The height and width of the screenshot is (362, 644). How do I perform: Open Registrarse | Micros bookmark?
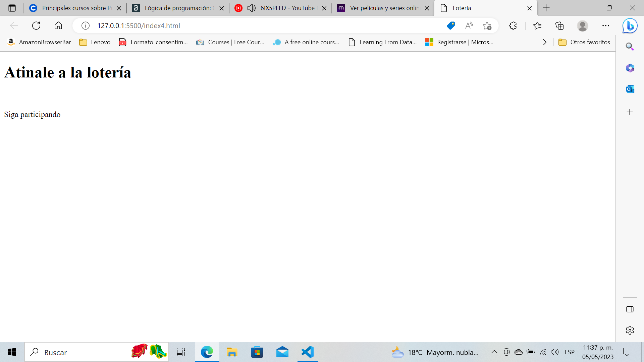[x=459, y=42]
